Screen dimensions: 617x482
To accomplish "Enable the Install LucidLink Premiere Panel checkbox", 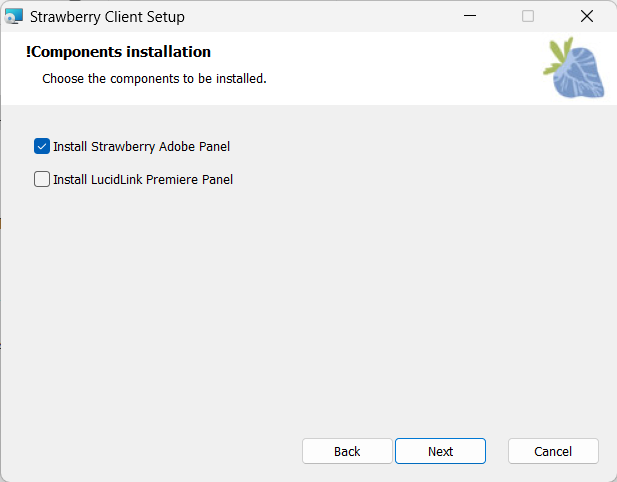I will pyautogui.click(x=42, y=180).
